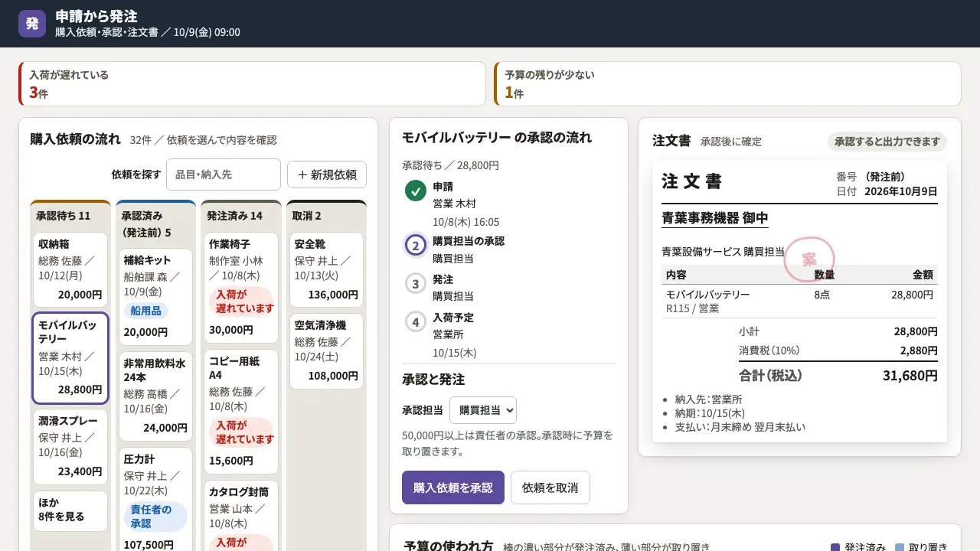Select step 3 circle 発注
The width and height of the screenshot is (980, 551).
415,284
